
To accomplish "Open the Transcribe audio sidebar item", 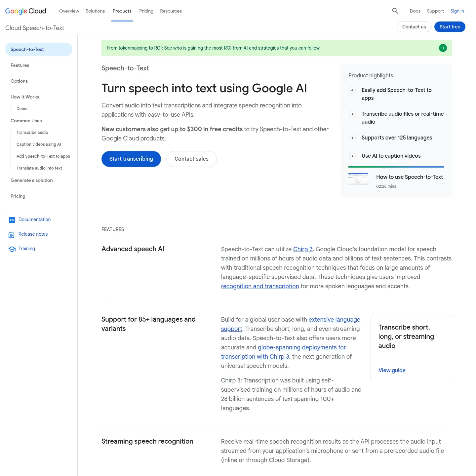I will coord(32,133).
